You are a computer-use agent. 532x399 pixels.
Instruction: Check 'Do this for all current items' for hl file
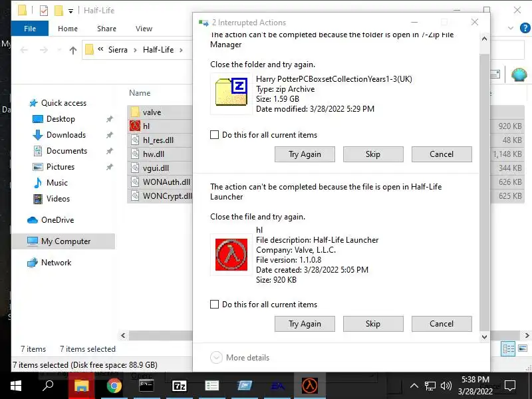click(x=214, y=304)
